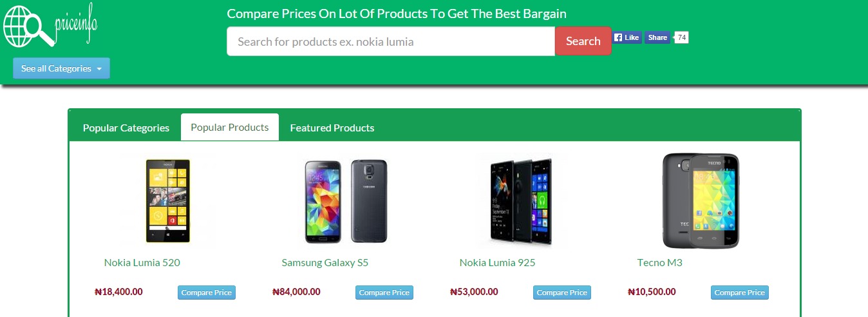Open the Tecno M3 product link
The image size is (868, 317).
pyautogui.click(x=660, y=263)
